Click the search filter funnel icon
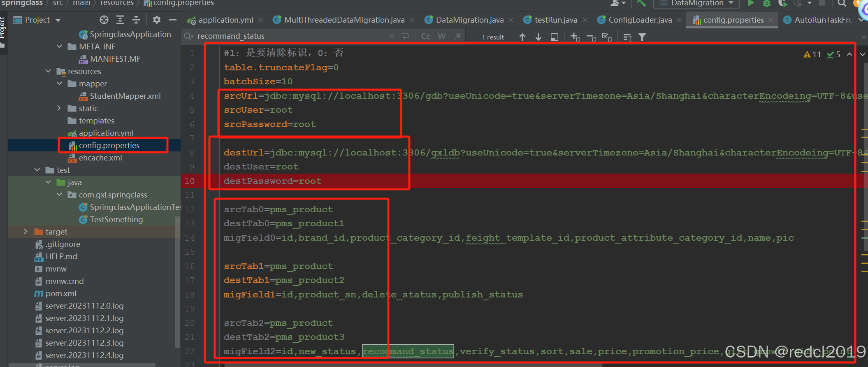The image size is (868, 367). (x=642, y=37)
